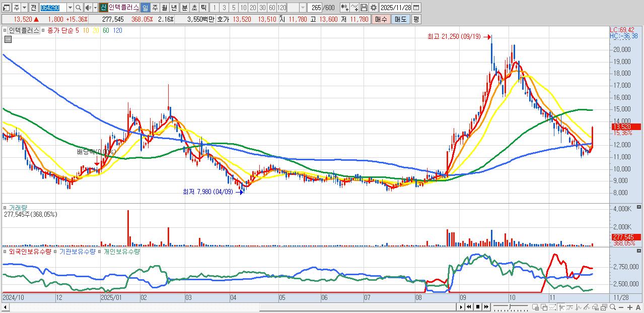The image size is (644, 313).
Task: Zoom in chart with plus icon
Action: (630, 307)
